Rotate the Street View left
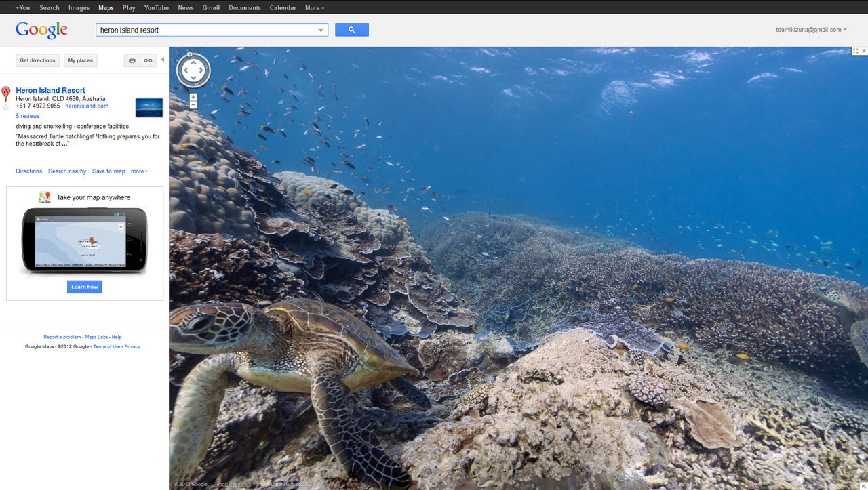Viewport: 868px width, 490px height. 186,70
